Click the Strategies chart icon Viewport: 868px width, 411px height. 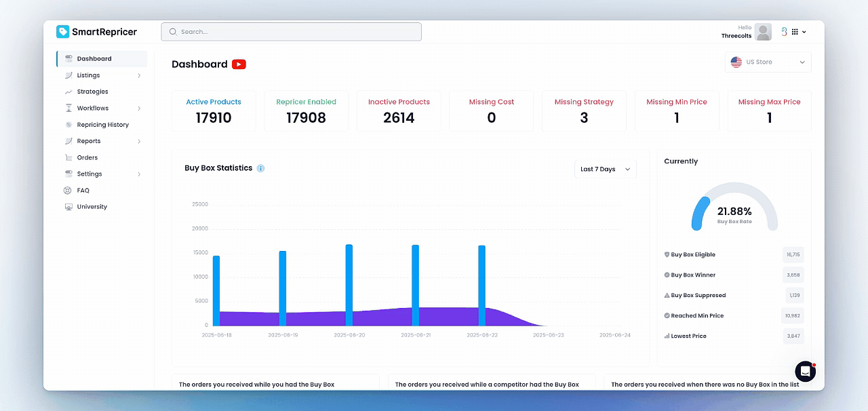pos(68,92)
